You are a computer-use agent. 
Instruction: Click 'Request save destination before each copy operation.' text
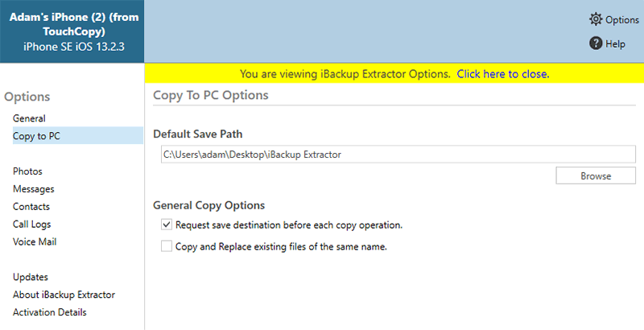point(289,225)
